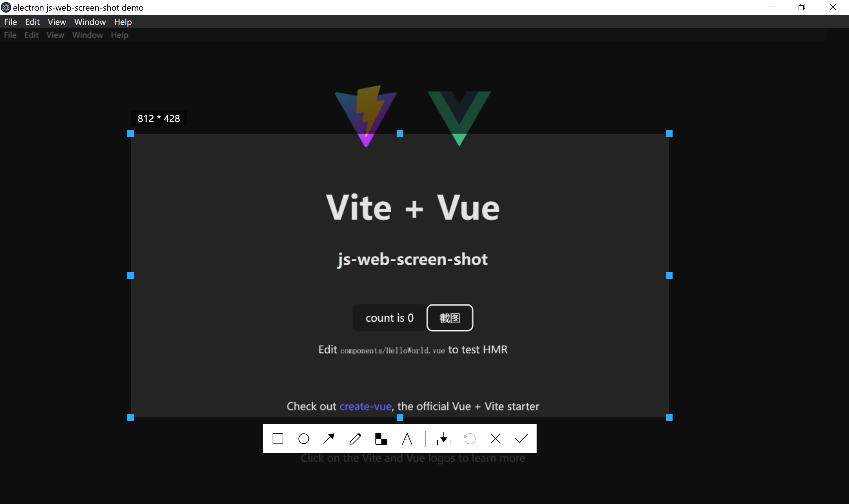Open the Help menu
This screenshot has width=849, height=504.
[123, 22]
